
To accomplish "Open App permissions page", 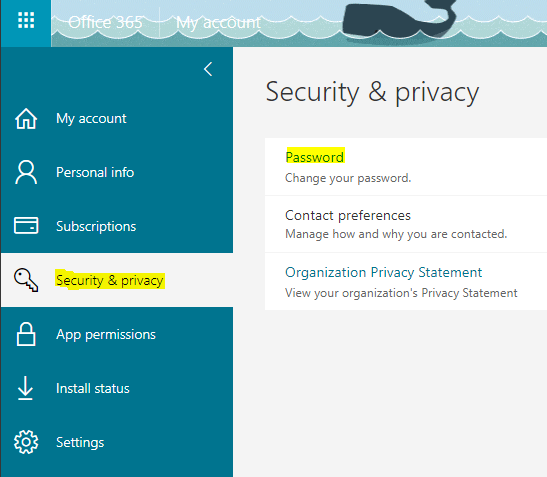I will 117,334.
